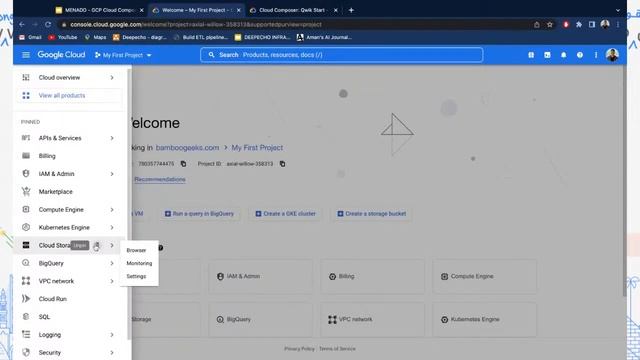Click the Compute Engine sidebar icon
Screen dimensions: 640x360
[26, 209]
